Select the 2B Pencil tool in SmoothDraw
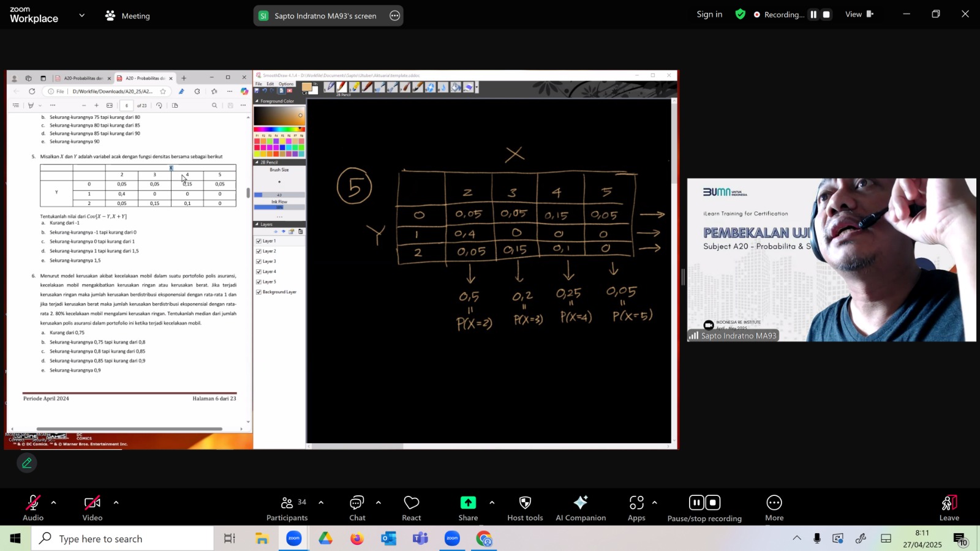Image resolution: width=980 pixels, height=551 pixels. [x=342, y=88]
